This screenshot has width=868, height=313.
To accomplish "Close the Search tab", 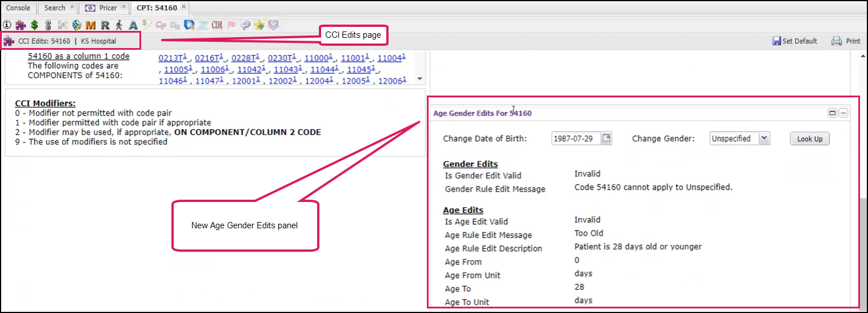I will (71, 7).
